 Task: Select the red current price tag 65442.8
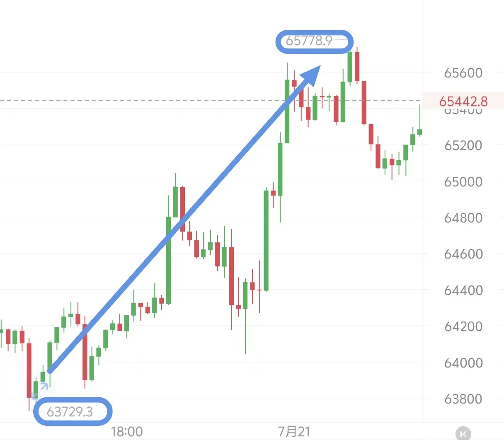pos(463,102)
